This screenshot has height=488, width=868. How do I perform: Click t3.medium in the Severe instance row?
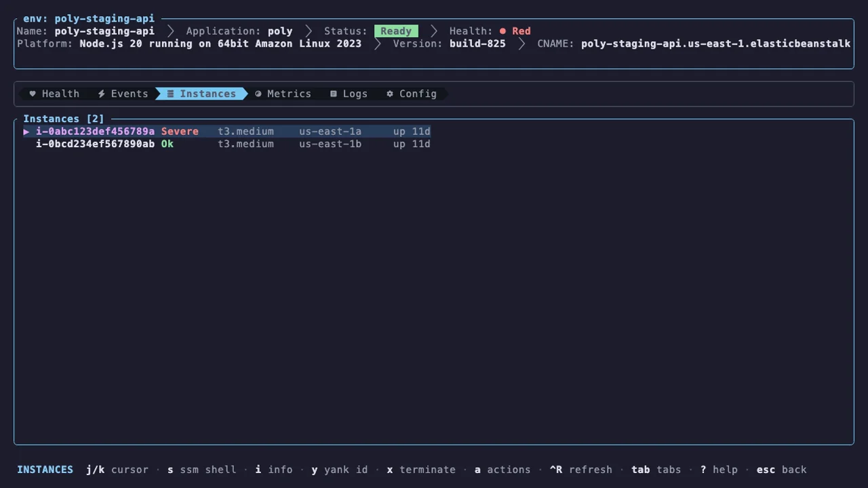point(245,131)
